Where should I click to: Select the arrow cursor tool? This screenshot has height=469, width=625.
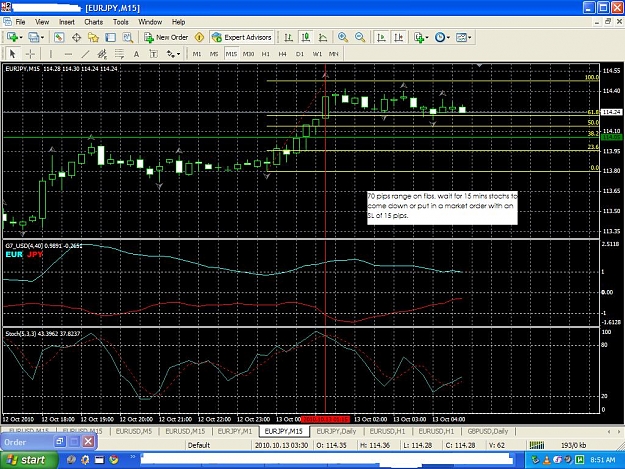(12, 54)
